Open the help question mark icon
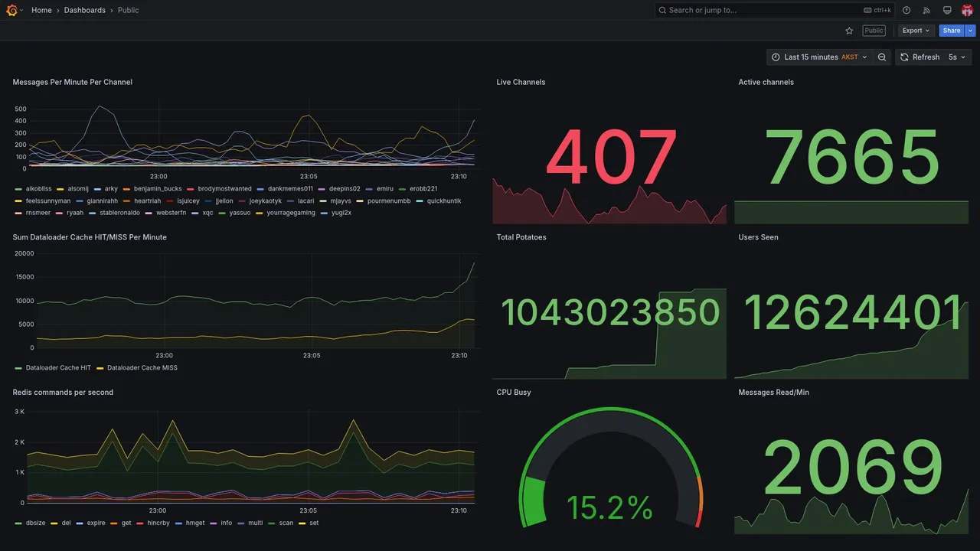This screenshot has height=551, width=980. point(906,10)
